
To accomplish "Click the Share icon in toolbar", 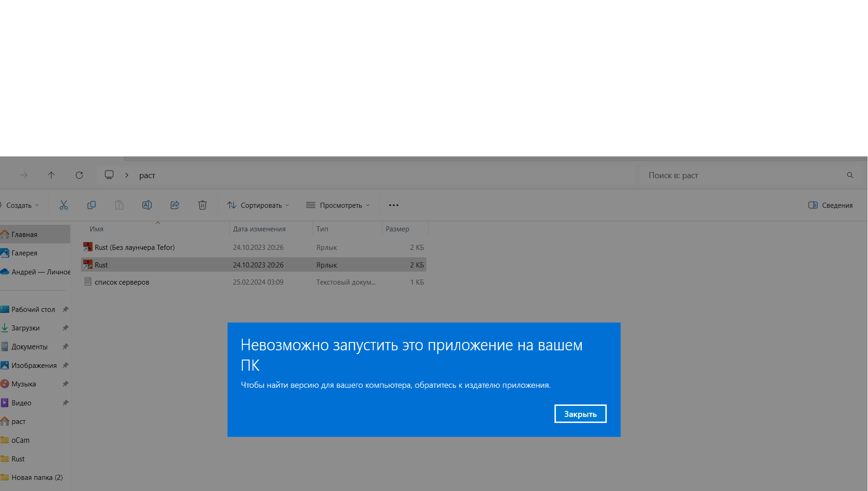I will pyautogui.click(x=175, y=205).
